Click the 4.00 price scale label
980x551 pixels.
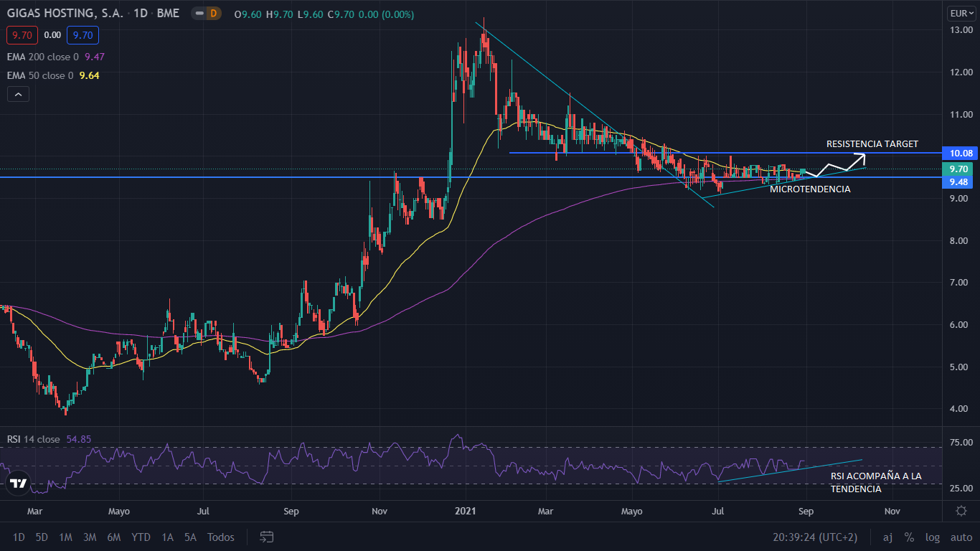(x=961, y=409)
